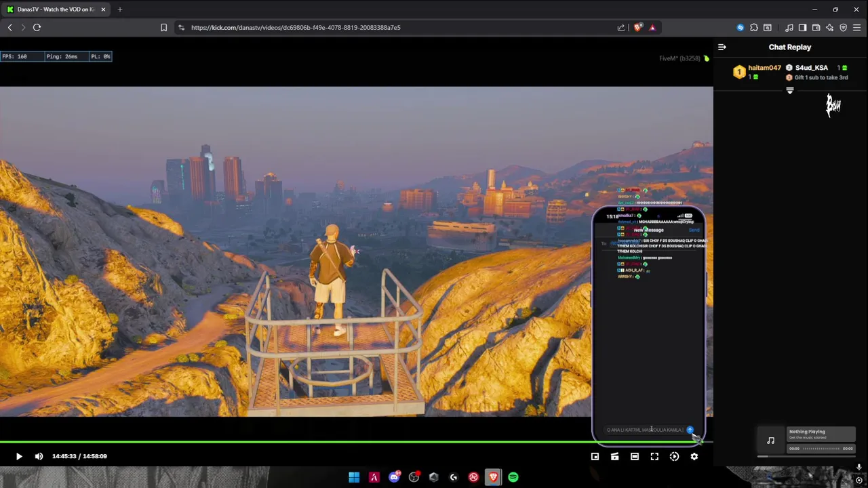Image resolution: width=868 pixels, height=488 pixels.
Task: Open media control music note
Action: [789, 28]
